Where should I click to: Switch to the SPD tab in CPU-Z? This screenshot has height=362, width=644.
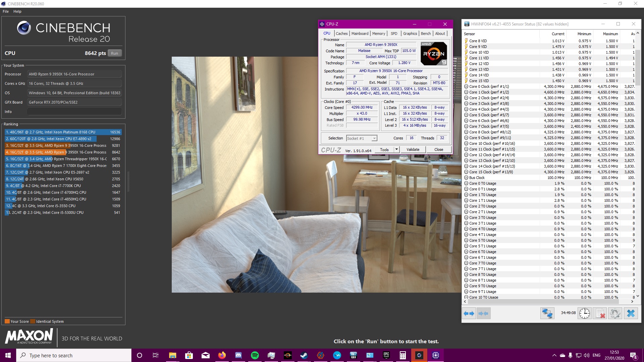coord(394,34)
